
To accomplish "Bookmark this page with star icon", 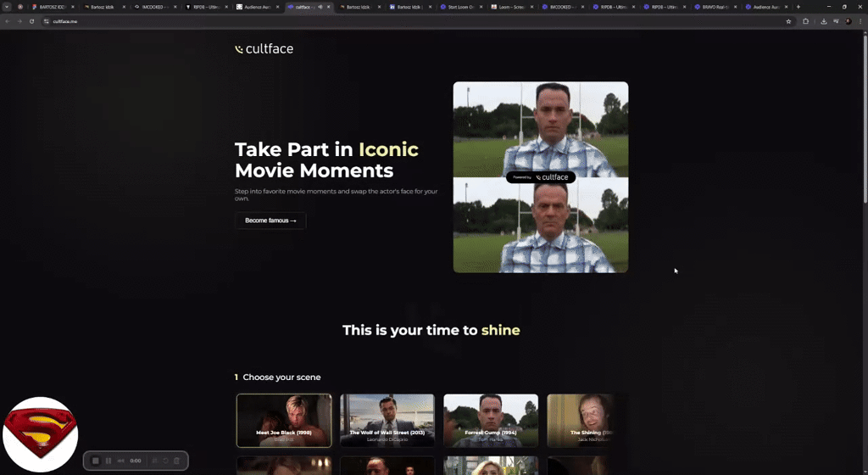I will 789,21.
